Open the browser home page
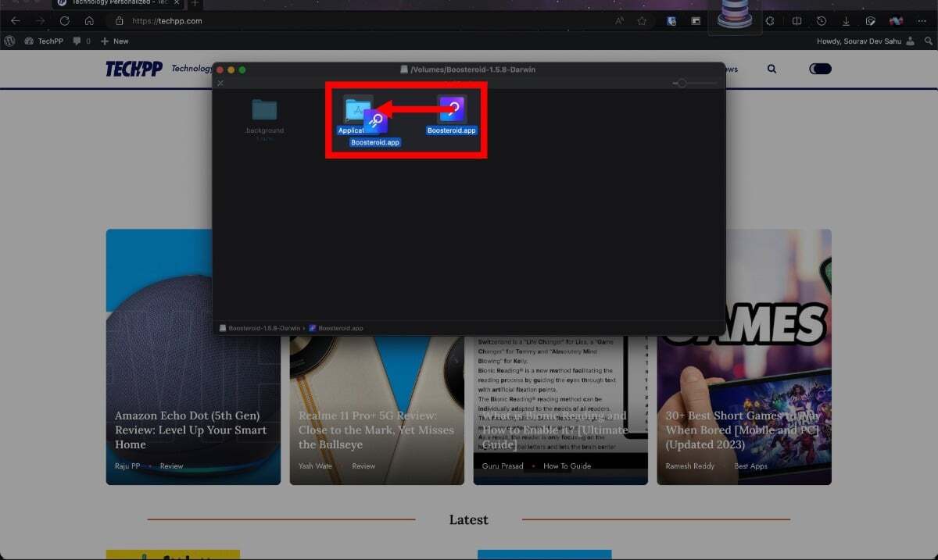 (89, 21)
